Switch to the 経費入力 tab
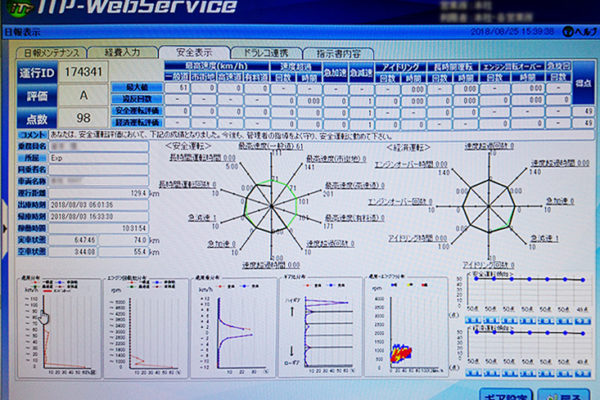The image size is (600, 400). 129,52
